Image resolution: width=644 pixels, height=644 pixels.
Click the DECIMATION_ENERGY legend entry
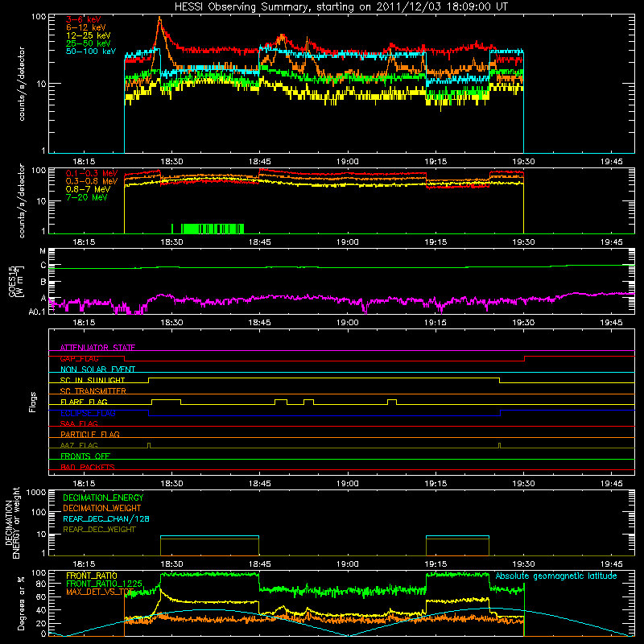click(103, 497)
